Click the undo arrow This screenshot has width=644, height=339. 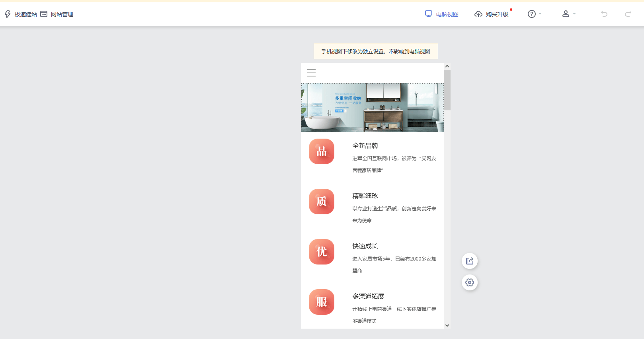point(604,14)
